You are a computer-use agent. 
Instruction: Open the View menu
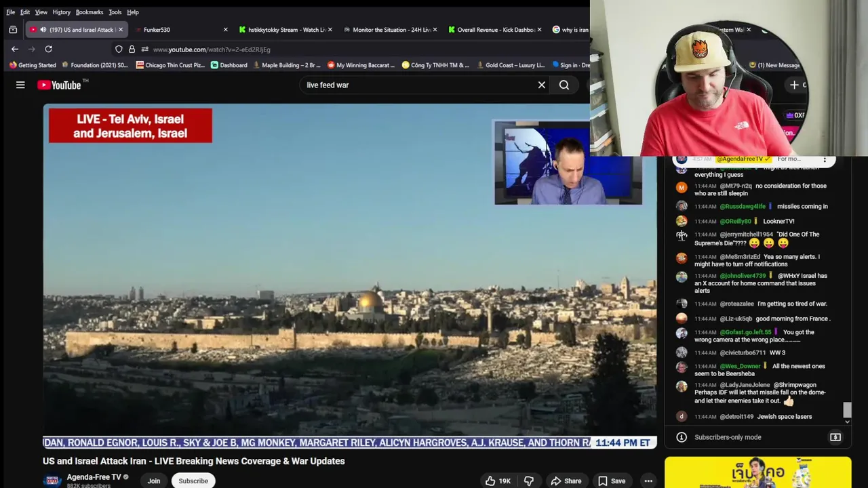coord(41,12)
